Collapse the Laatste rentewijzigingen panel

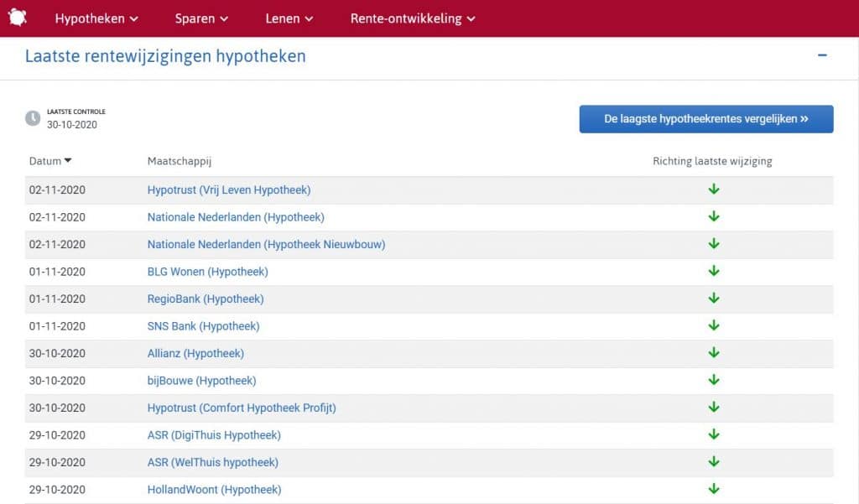pyautogui.click(x=822, y=55)
